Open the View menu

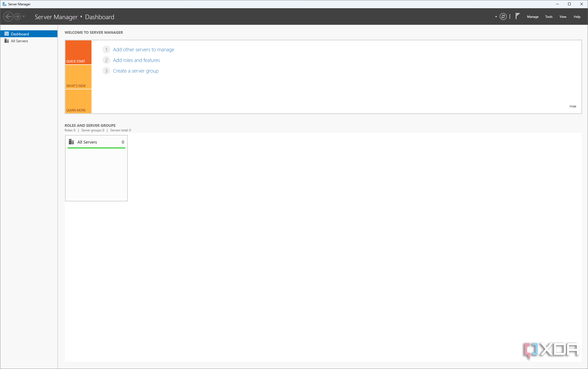(x=563, y=17)
